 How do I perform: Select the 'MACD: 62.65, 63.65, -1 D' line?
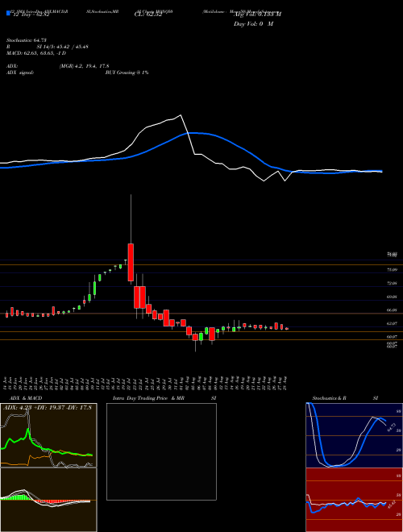[36, 53]
